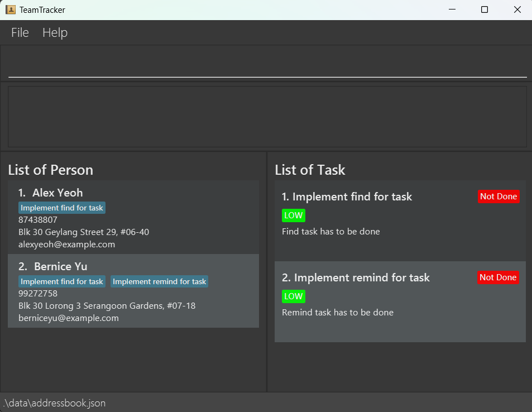The width and height of the screenshot is (532, 412).
Task: Click LOW priority label on remind task
Action: [294, 296]
